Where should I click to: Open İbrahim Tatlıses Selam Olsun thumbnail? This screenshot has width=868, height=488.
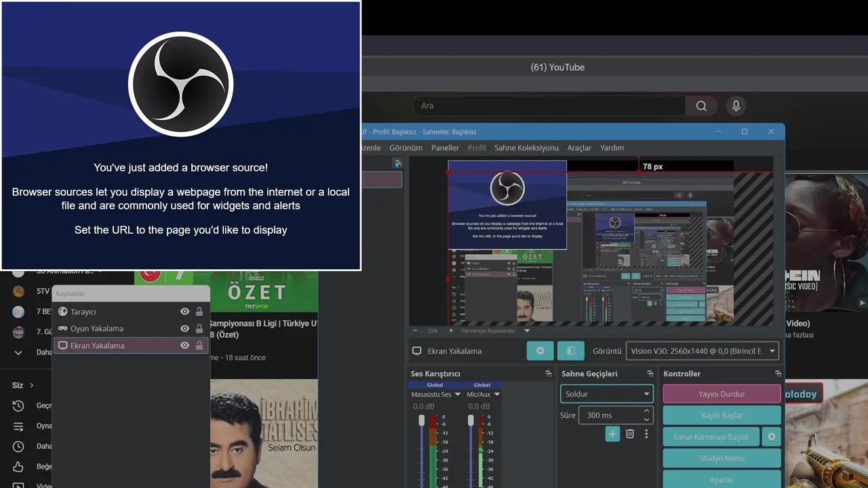pyautogui.click(x=264, y=433)
